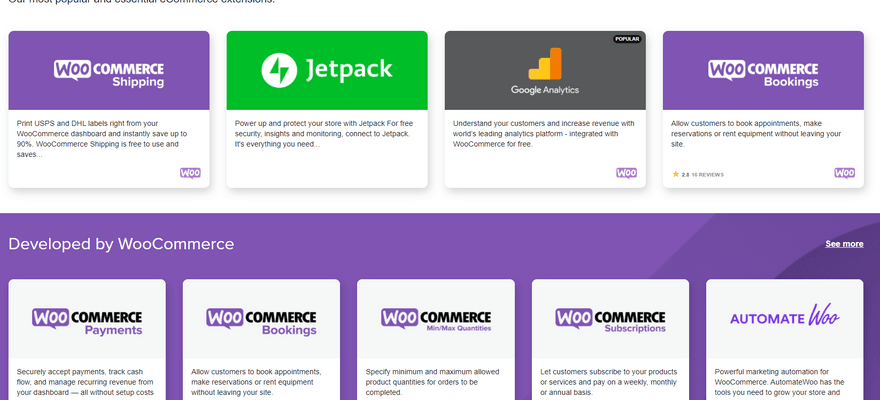
Task: Click the Jetpack lightning bolt logo icon
Action: point(279,70)
